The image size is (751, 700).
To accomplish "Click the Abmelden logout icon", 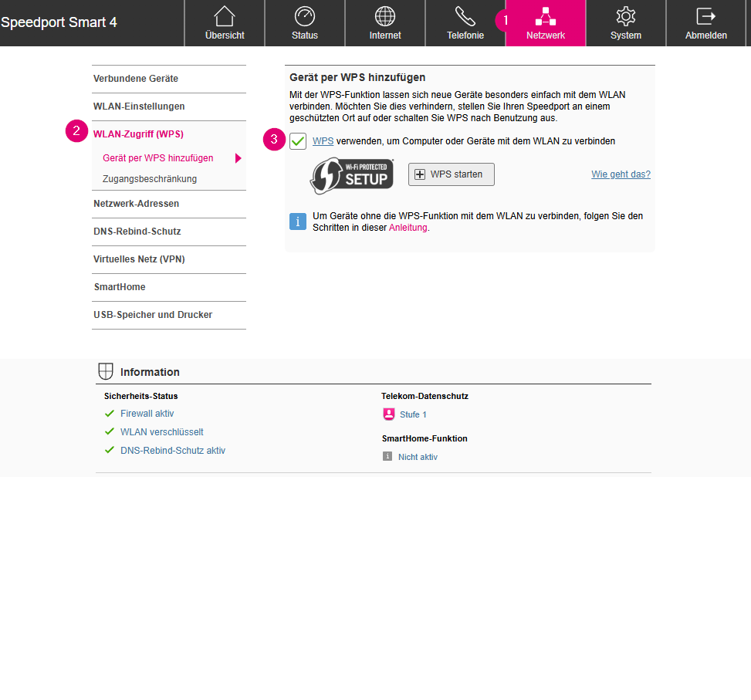I will pyautogui.click(x=705, y=17).
